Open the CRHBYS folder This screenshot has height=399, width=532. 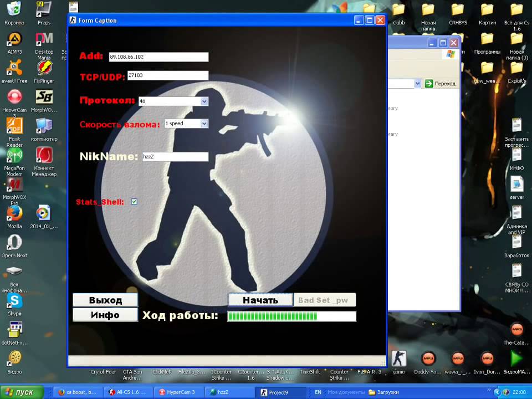pos(458,10)
